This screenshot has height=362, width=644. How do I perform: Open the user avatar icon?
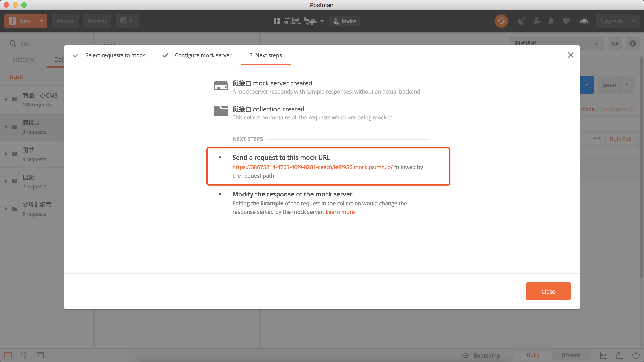click(584, 21)
